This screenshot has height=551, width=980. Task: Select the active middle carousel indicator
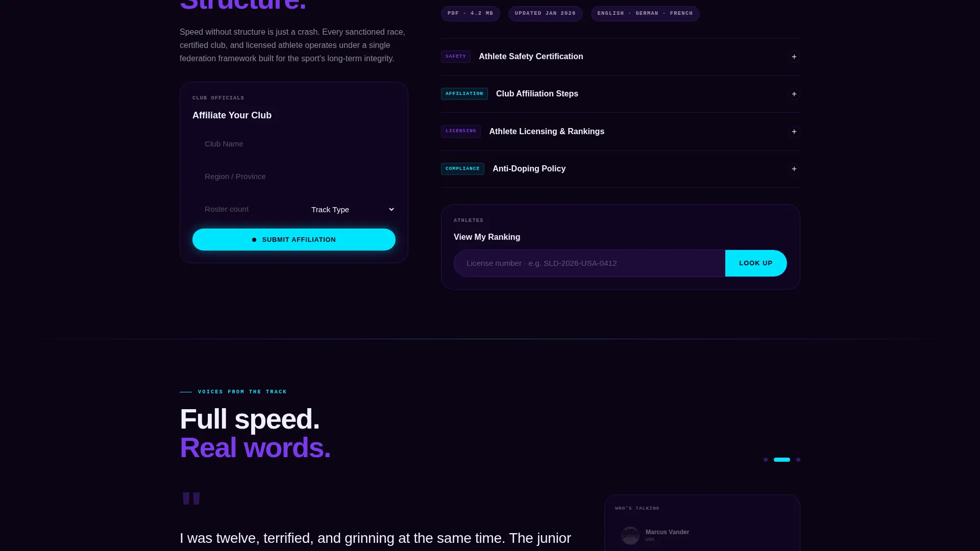coord(782,460)
